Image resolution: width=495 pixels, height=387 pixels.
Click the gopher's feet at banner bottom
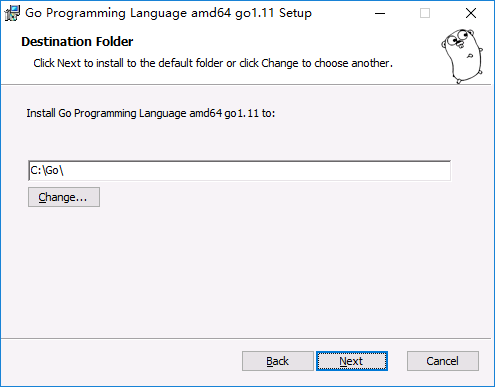coord(461,79)
